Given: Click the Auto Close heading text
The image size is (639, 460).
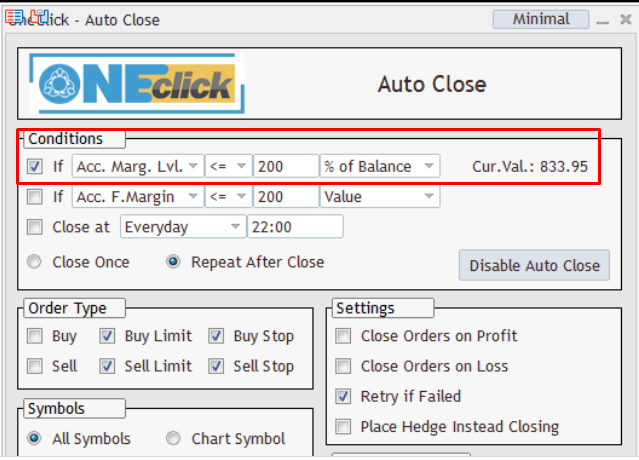Looking at the screenshot, I should click(x=432, y=84).
